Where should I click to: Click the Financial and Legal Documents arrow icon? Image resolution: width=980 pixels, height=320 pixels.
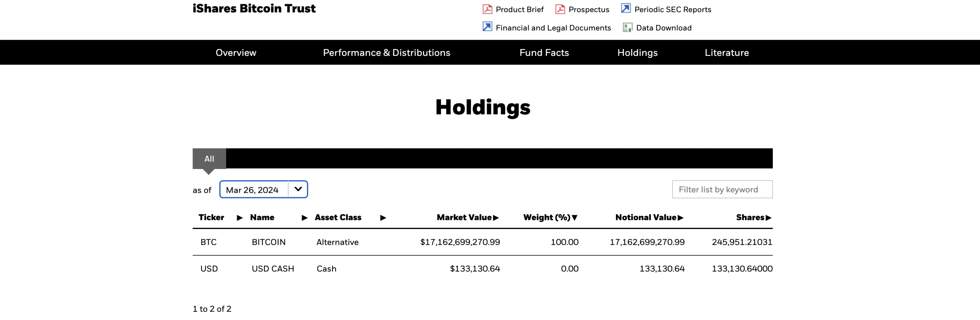487,27
